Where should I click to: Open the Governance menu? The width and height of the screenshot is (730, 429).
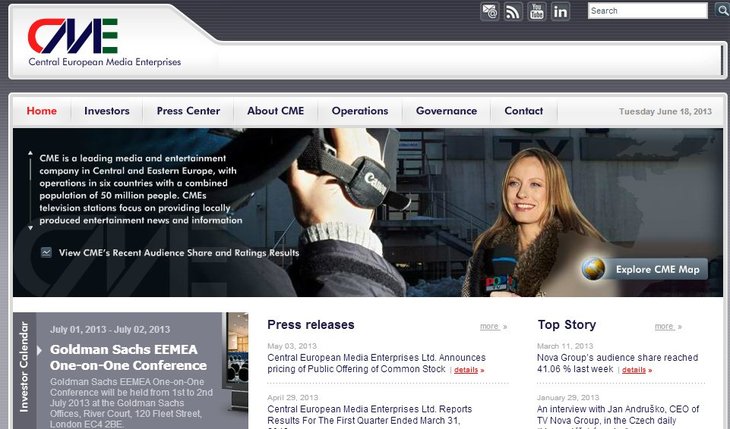tap(446, 111)
